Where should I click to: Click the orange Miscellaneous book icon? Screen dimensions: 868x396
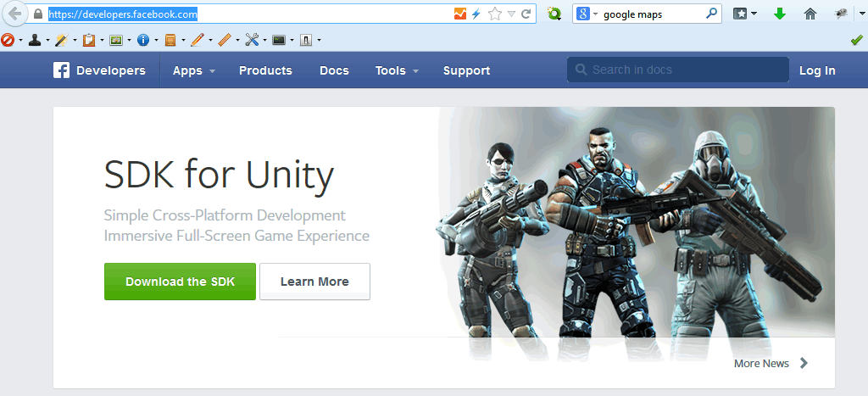click(x=170, y=40)
